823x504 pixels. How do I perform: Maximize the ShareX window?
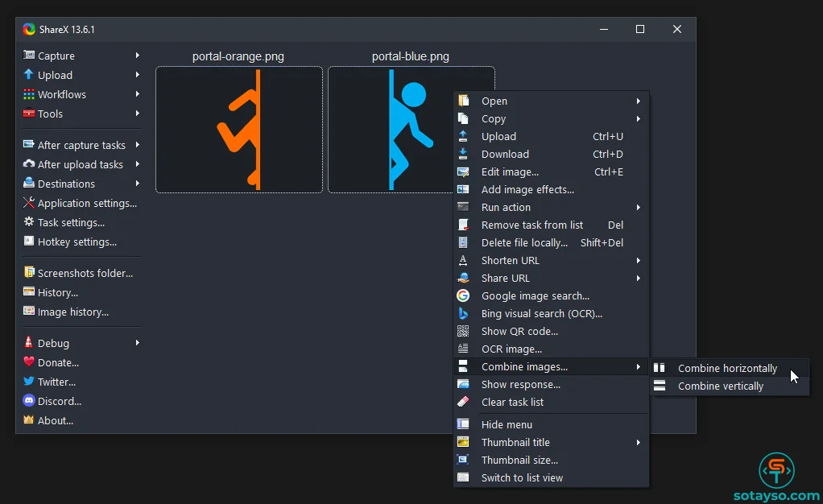(x=640, y=30)
